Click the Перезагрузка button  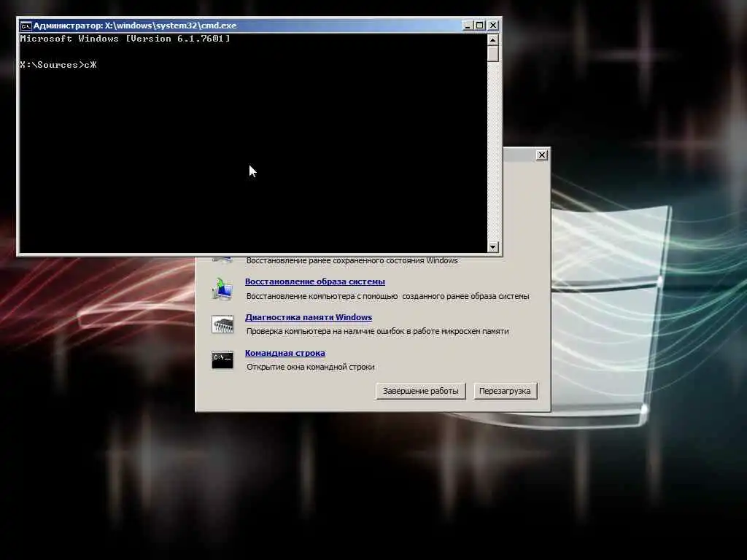pyautogui.click(x=505, y=391)
